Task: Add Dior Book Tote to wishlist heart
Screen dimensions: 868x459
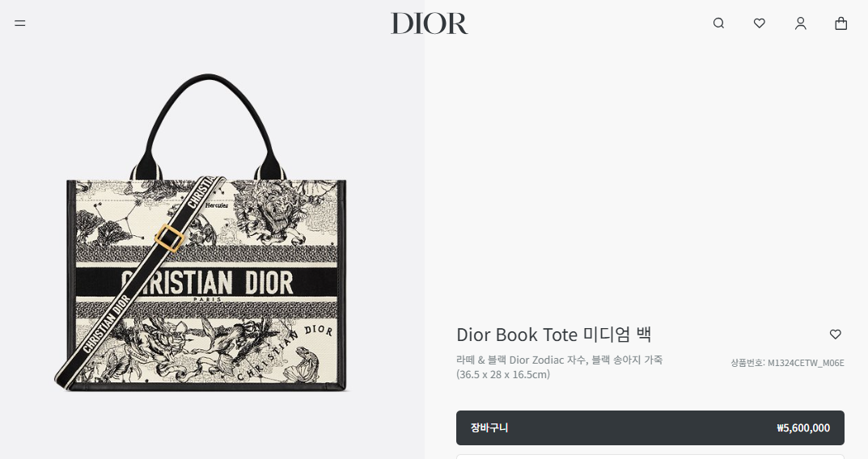Action: coord(836,334)
